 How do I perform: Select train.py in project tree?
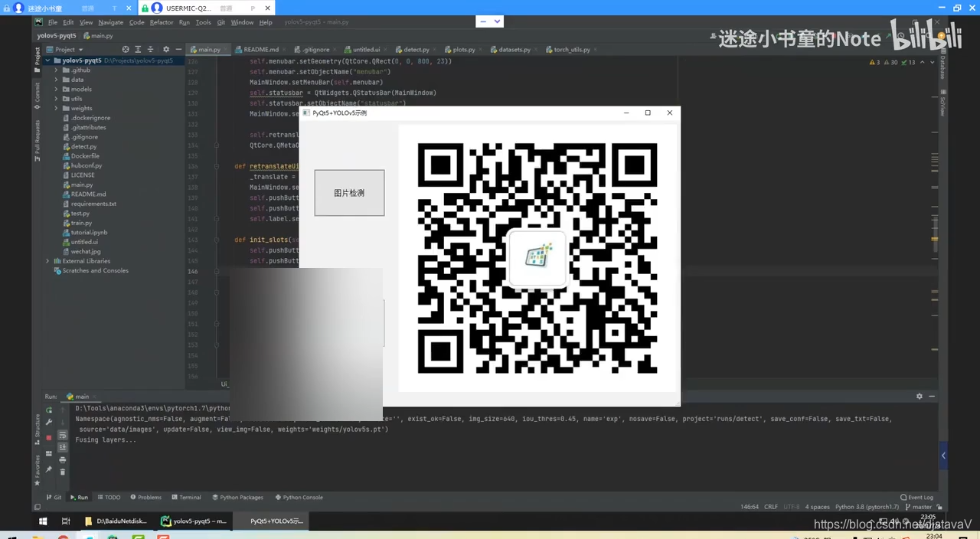click(x=81, y=223)
